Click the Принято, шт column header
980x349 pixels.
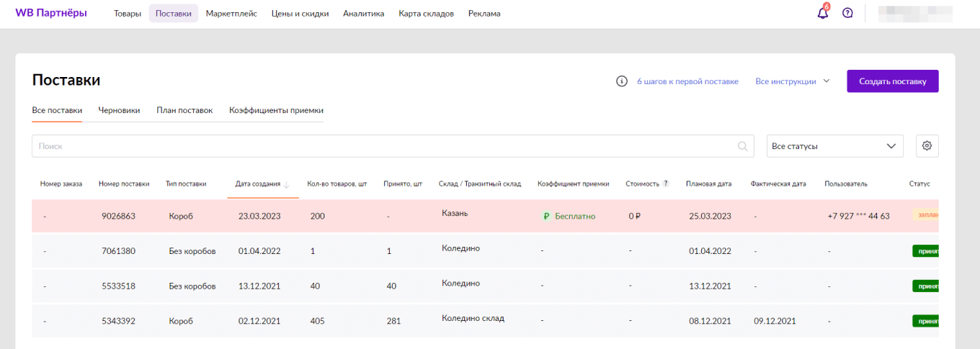coord(403,184)
